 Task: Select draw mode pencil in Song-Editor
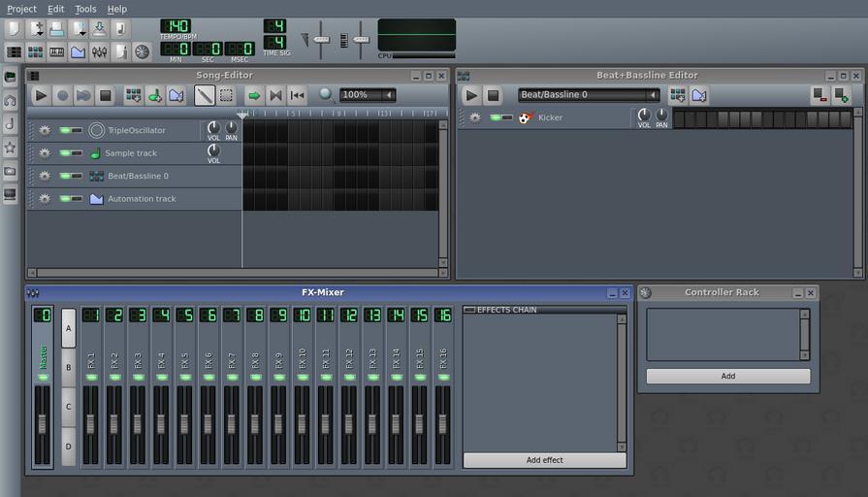(x=204, y=95)
